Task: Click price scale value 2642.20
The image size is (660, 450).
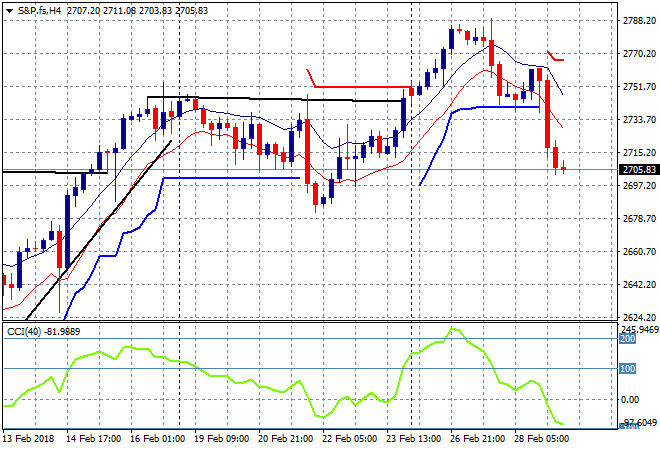Action: point(639,285)
